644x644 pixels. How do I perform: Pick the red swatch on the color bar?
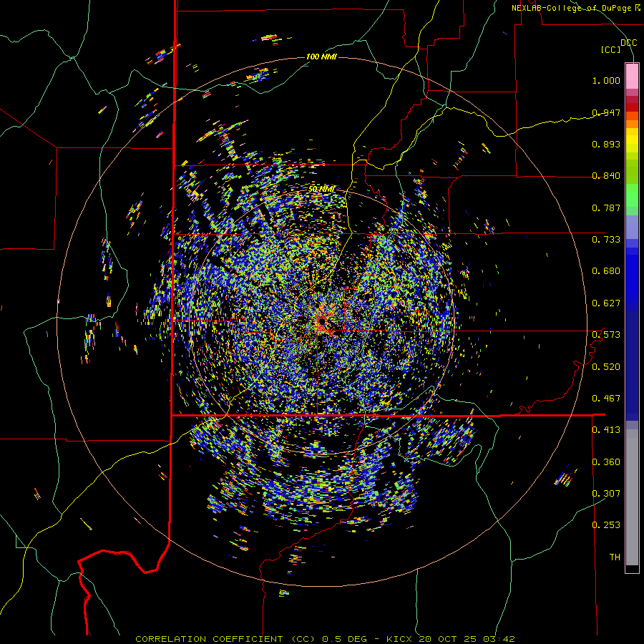point(632,107)
